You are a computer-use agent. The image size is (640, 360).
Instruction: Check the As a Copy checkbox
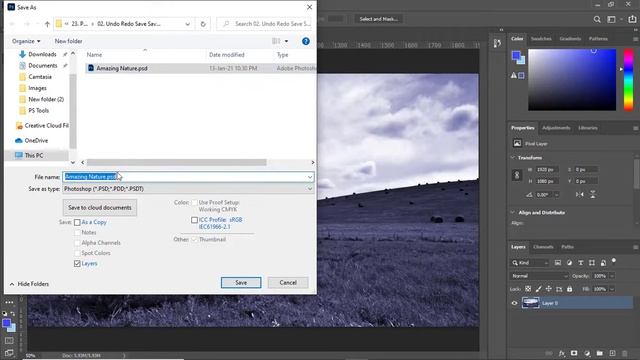[x=77, y=222]
